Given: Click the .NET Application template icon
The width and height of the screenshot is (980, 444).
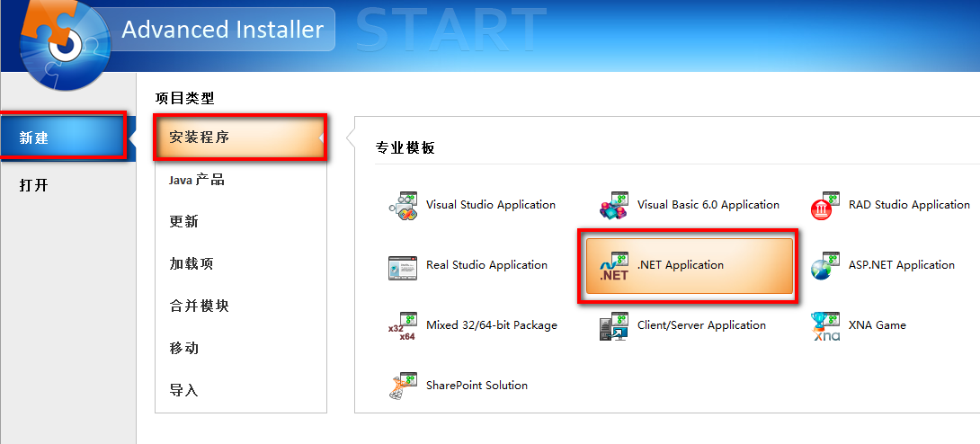Looking at the screenshot, I should [x=614, y=267].
